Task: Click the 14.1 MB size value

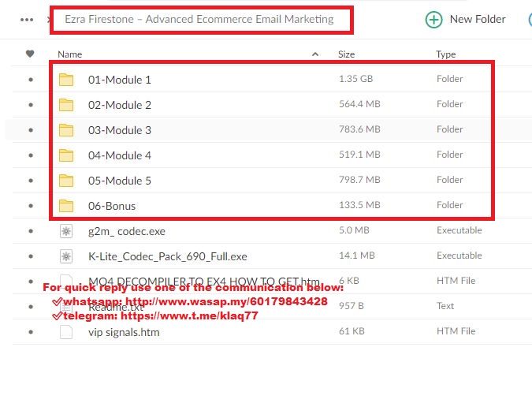Action: click(x=357, y=256)
